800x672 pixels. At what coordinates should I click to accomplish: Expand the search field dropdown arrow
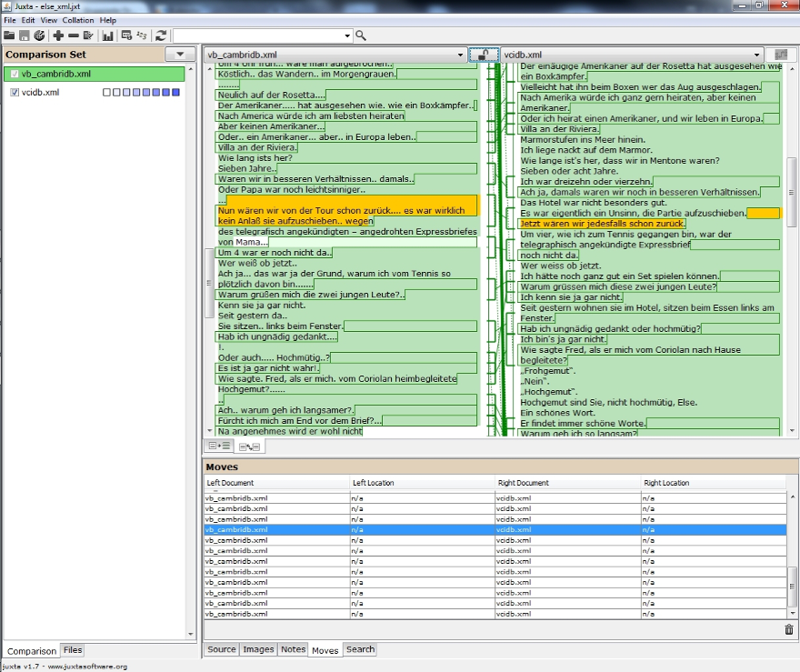347,35
